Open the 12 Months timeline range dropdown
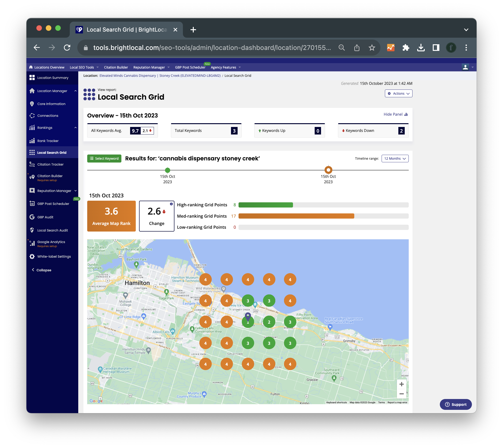The width and height of the screenshot is (503, 448). tap(395, 159)
